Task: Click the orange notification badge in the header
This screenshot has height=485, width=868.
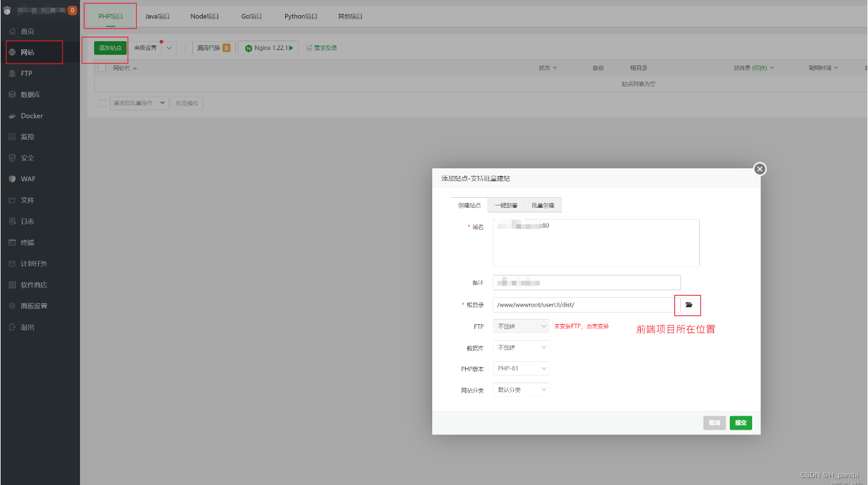Action: tap(72, 10)
